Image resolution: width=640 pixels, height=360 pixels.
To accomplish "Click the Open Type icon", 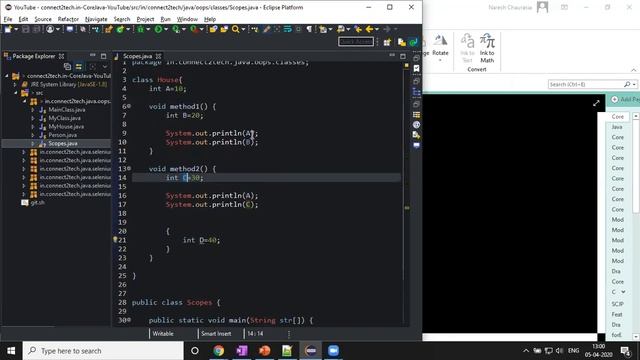I will [x=213, y=29].
